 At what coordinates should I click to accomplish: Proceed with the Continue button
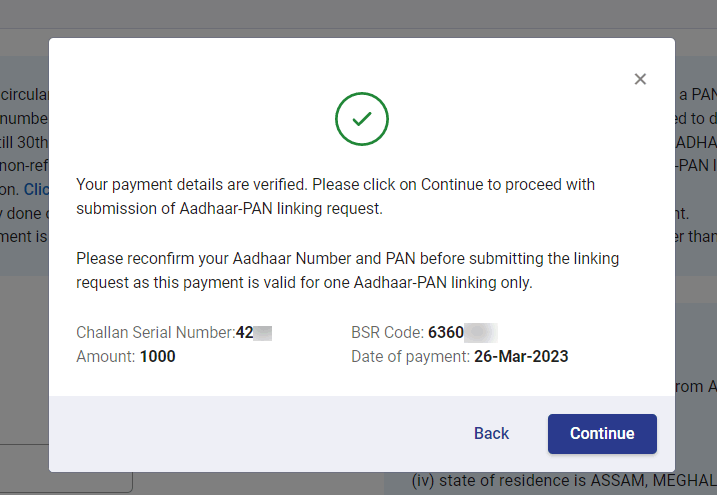coord(602,434)
